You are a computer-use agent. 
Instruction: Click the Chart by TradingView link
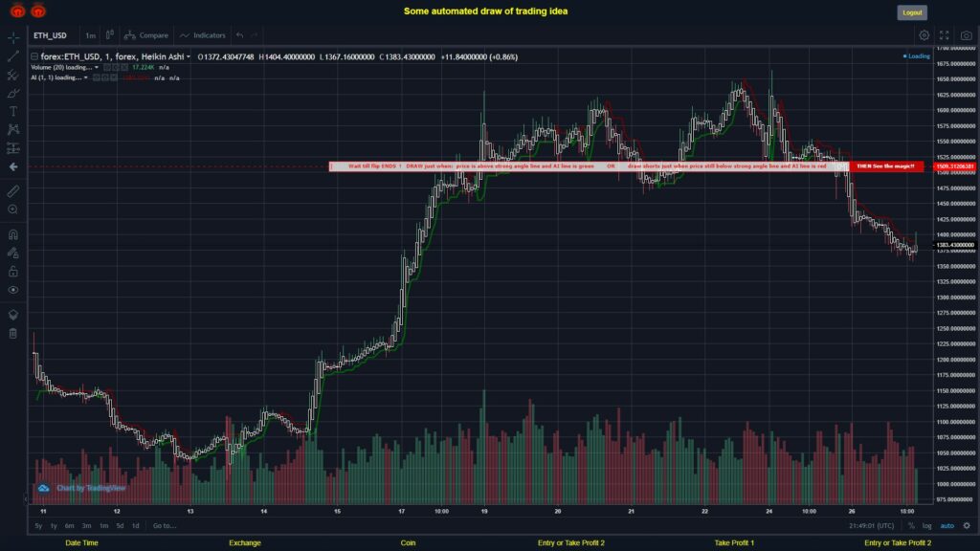coord(91,488)
